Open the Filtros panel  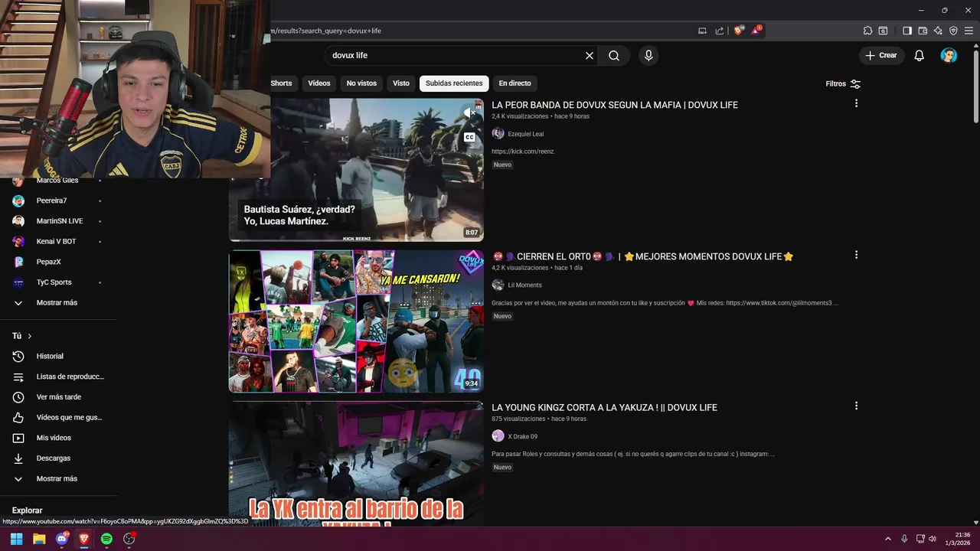pyautogui.click(x=843, y=83)
